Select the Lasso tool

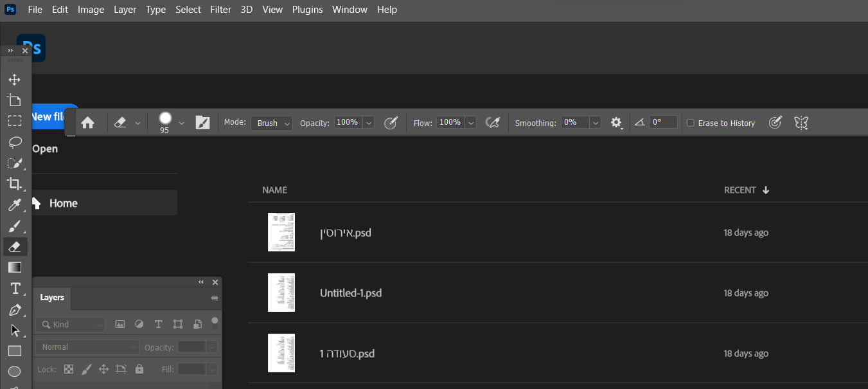(14, 142)
